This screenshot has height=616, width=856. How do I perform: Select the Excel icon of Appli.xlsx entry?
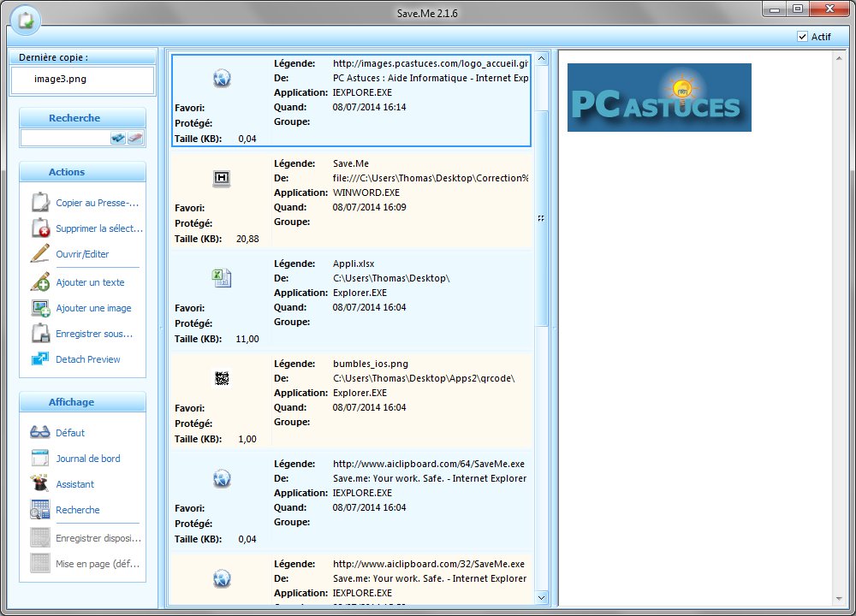click(222, 278)
